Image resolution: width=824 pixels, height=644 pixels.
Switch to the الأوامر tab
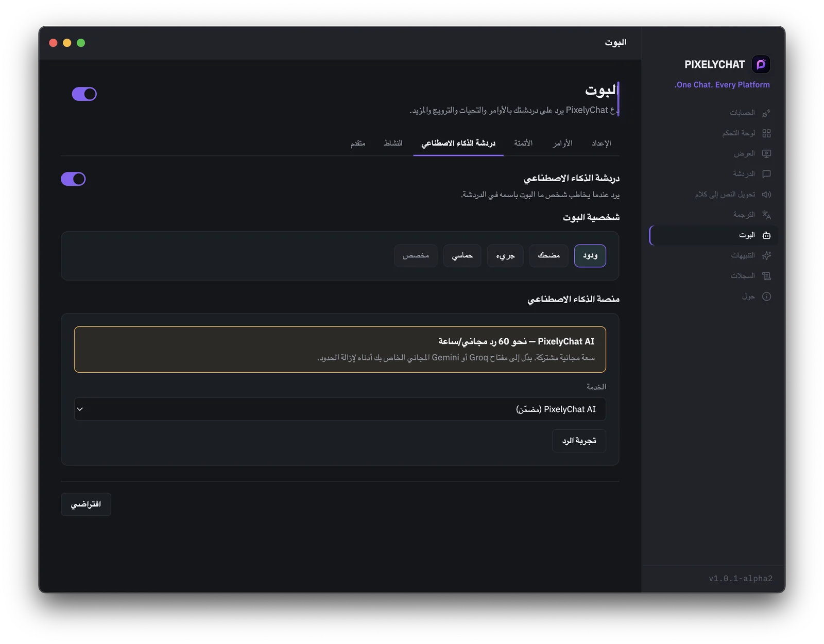562,143
